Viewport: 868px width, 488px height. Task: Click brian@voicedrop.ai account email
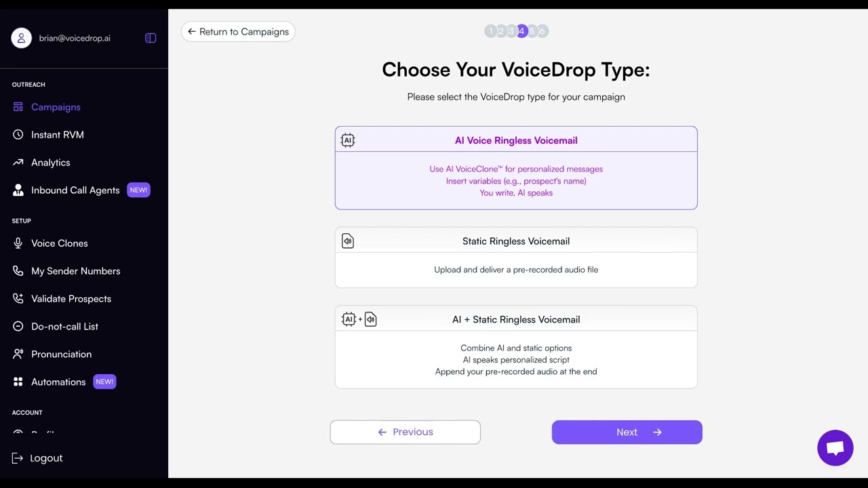pyautogui.click(x=75, y=39)
